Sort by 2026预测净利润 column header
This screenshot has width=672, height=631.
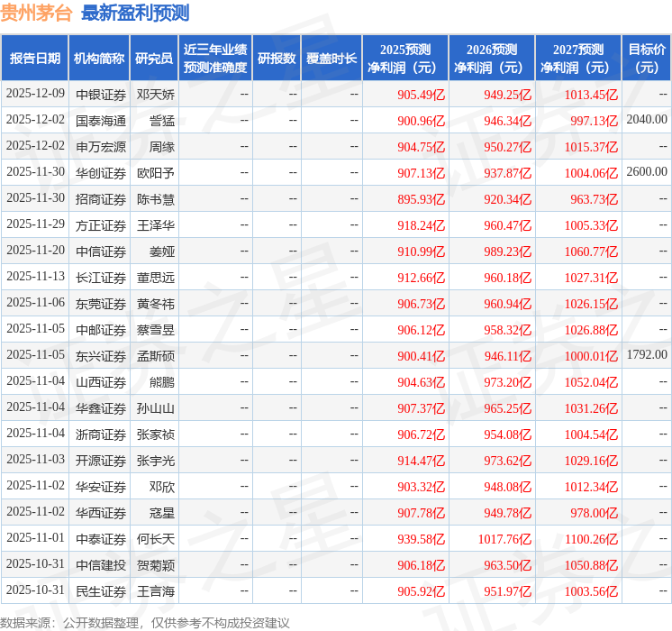click(492, 59)
